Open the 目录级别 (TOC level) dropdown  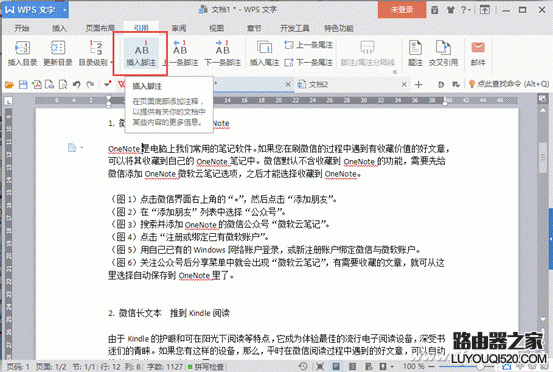point(96,54)
